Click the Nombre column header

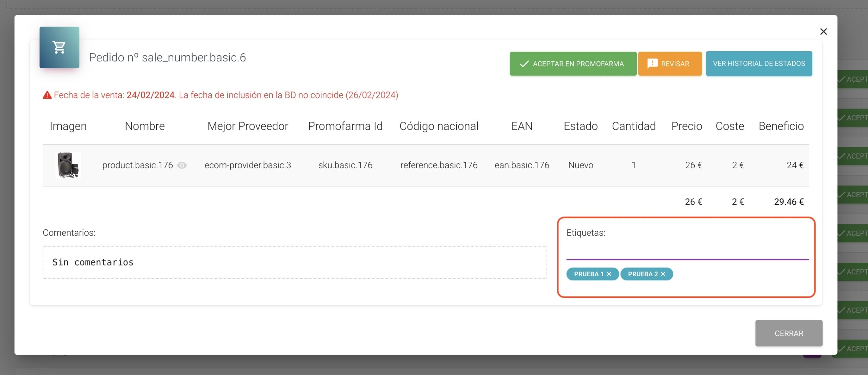click(x=145, y=126)
